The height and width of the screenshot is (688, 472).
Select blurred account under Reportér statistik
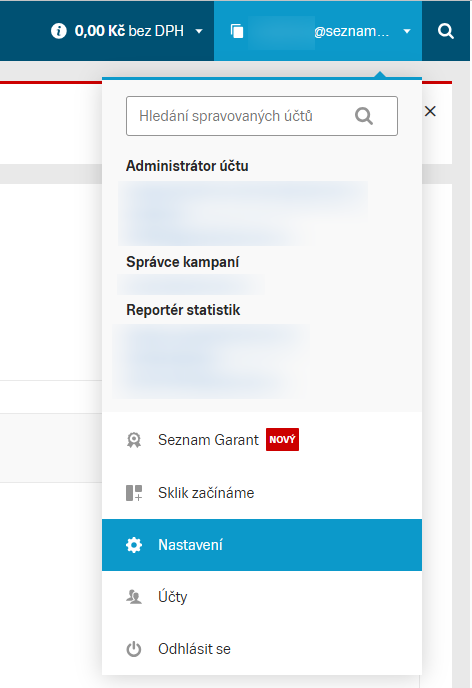[211, 361]
